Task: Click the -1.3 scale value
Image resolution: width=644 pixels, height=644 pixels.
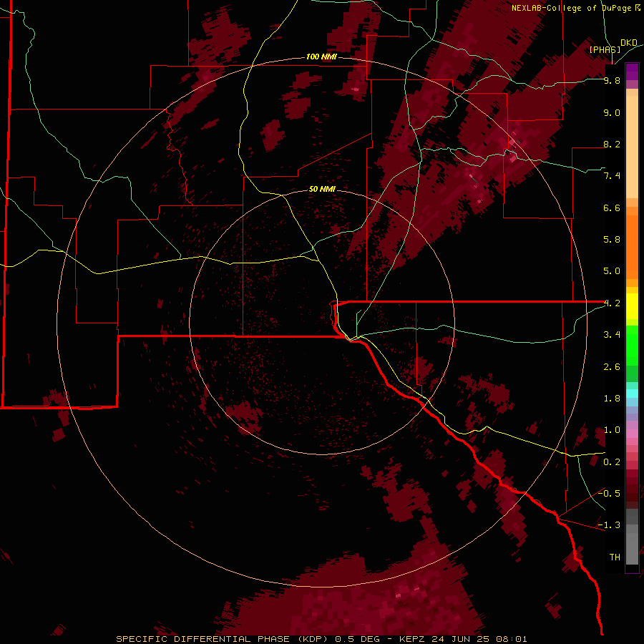Action: click(609, 525)
